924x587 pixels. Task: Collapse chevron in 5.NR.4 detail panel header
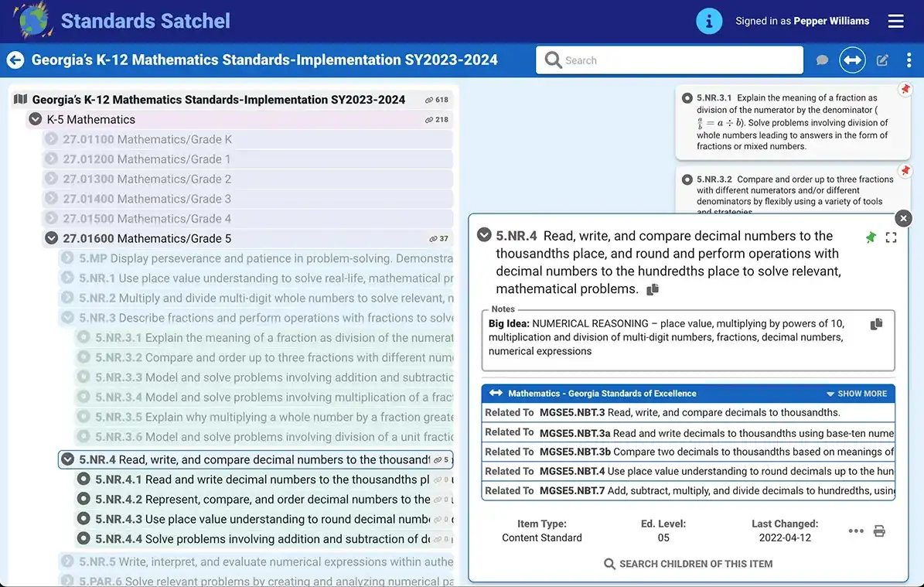tap(484, 234)
